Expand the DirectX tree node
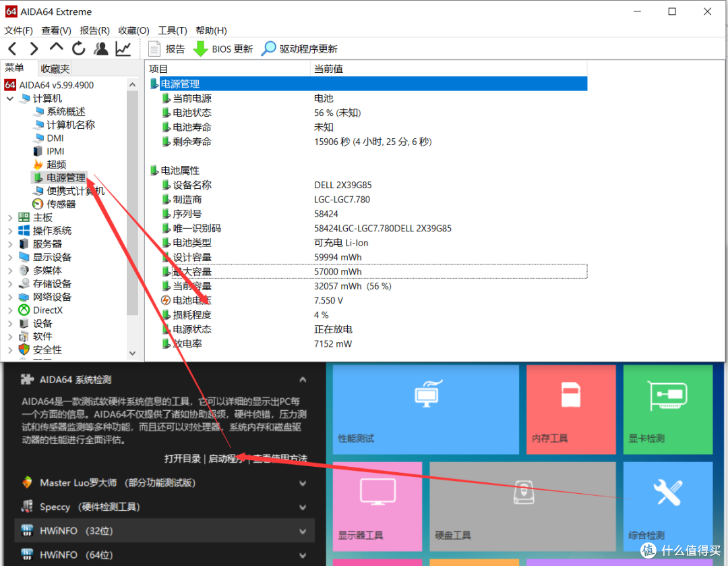The height and width of the screenshot is (566, 728). click(x=9, y=310)
